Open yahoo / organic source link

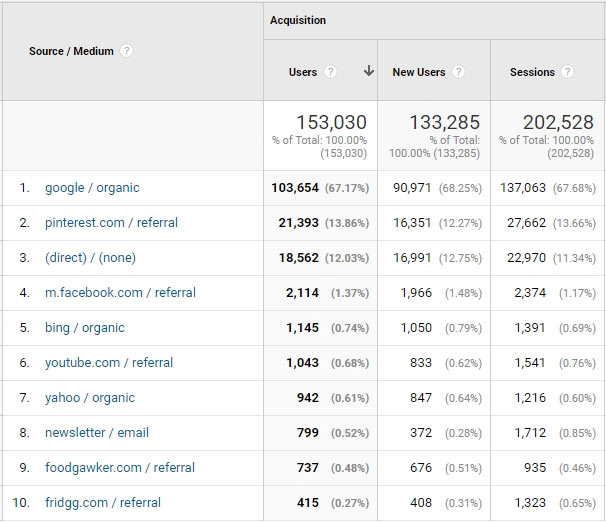[x=90, y=398]
